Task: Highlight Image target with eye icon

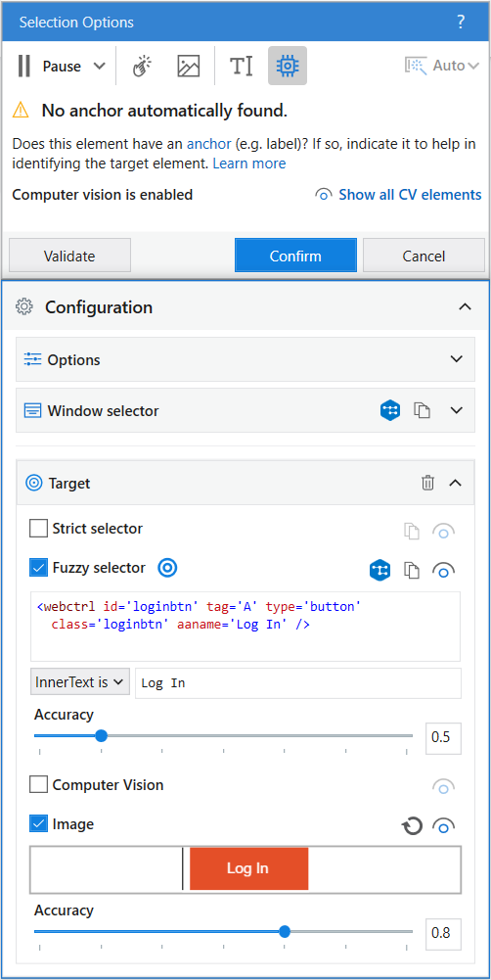Action: pyautogui.click(x=443, y=827)
